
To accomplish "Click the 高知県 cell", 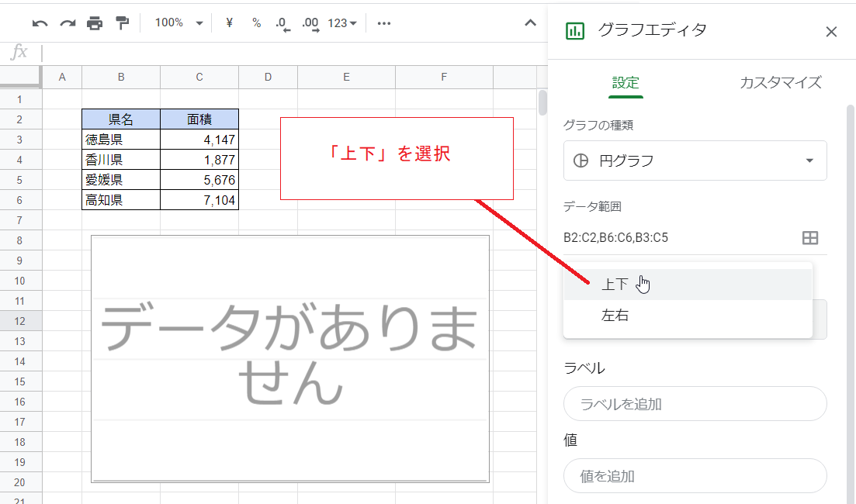I will pos(121,200).
